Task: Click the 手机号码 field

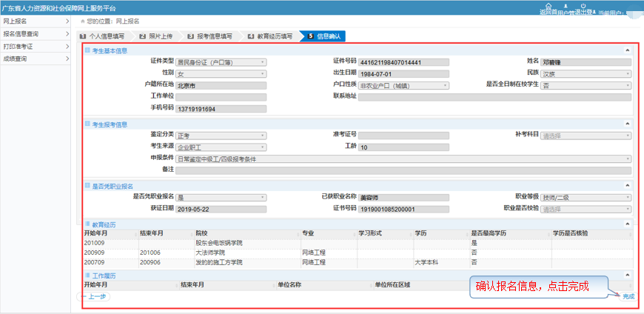Action: coord(221,109)
